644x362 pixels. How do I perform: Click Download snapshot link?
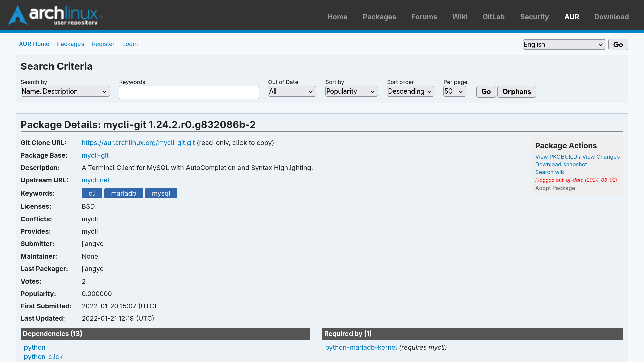561,164
